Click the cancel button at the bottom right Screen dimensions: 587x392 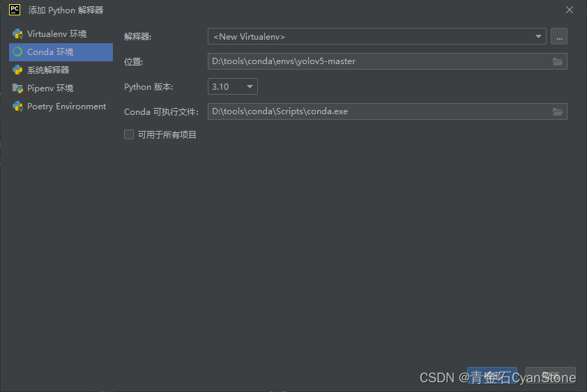pos(550,375)
